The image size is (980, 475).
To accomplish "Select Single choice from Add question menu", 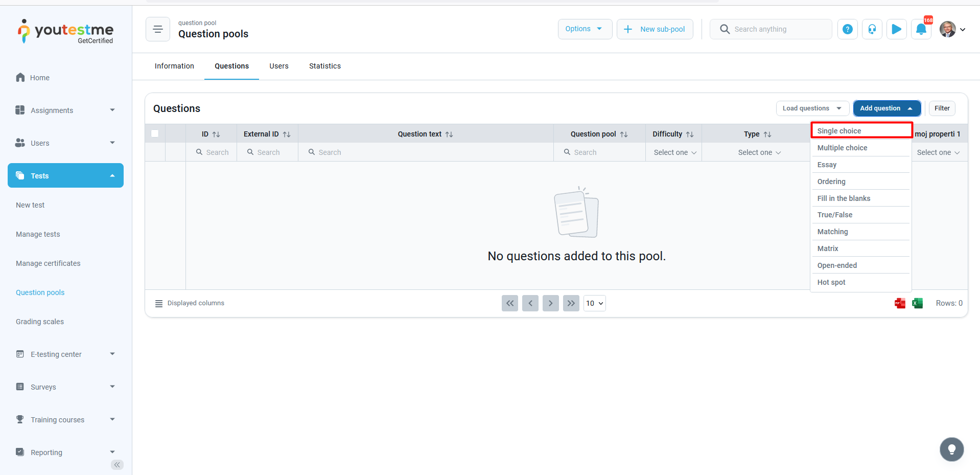I will [861, 131].
